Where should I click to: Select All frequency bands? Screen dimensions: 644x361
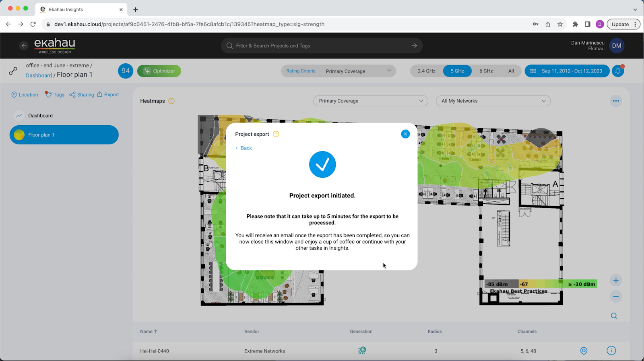[511, 71]
